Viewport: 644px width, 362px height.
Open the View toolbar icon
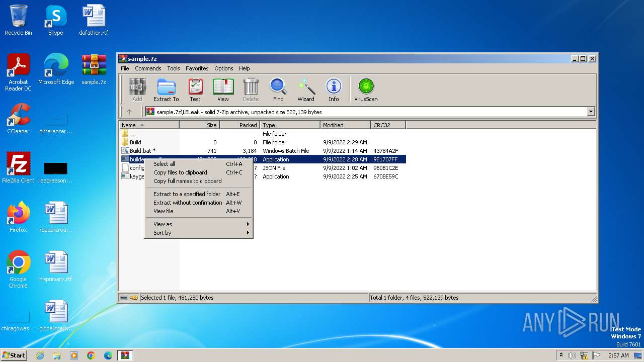point(223,90)
